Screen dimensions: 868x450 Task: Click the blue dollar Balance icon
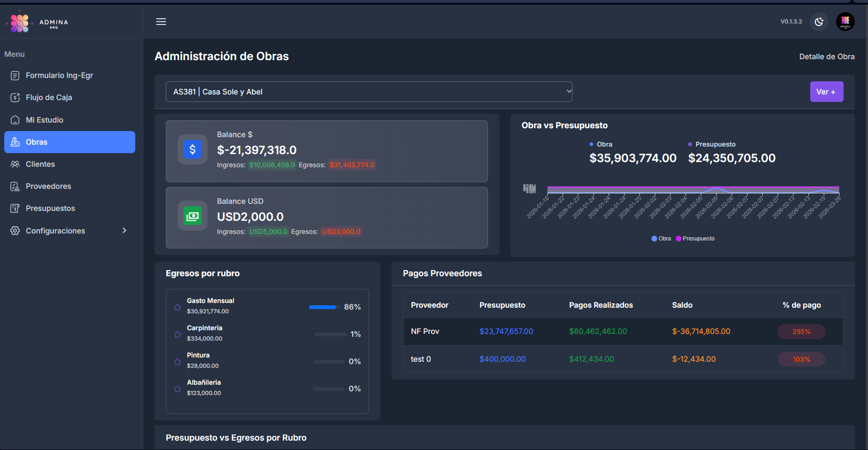pos(192,149)
